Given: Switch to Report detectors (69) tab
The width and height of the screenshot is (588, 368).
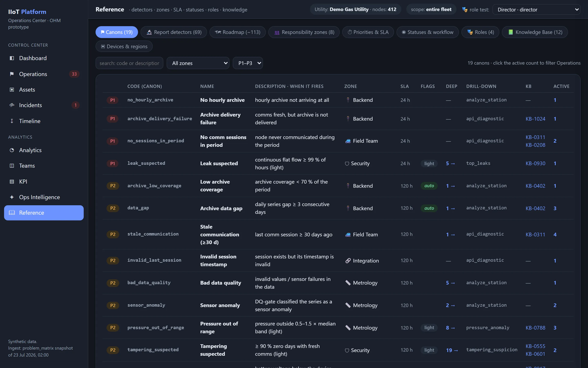Looking at the screenshot, I should click(x=174, y=32).
